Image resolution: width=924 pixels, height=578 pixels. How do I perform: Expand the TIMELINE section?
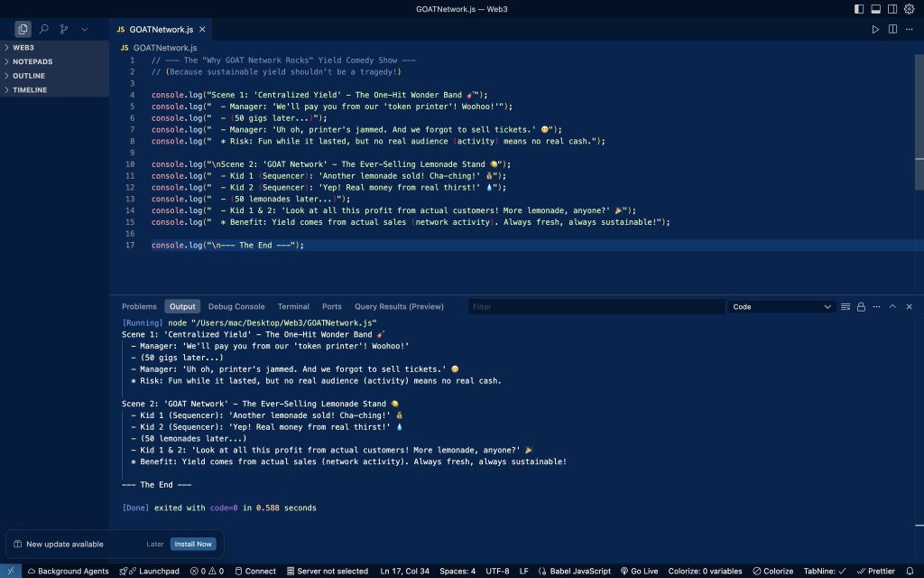point(30,89)
